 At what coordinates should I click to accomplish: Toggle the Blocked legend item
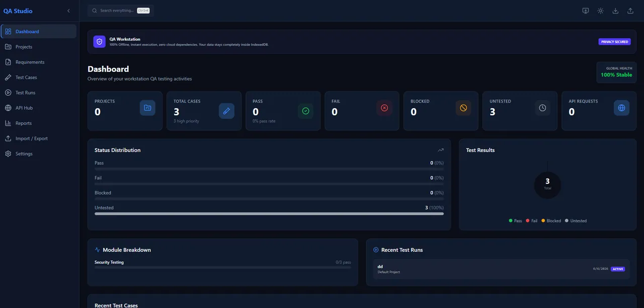click(x=551, y=221)
